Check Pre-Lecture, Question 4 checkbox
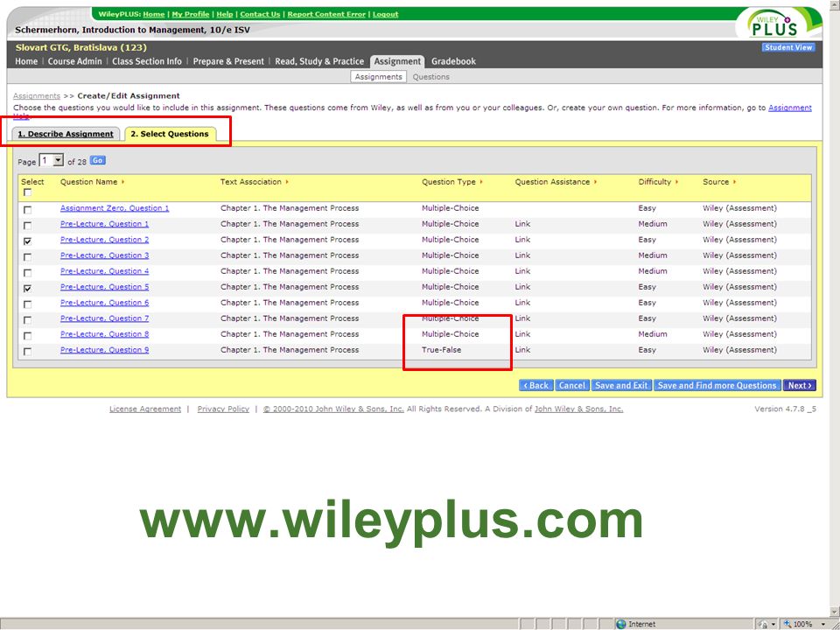The width and height of the screenshot is (840, 630). click(x=27, y=273)
